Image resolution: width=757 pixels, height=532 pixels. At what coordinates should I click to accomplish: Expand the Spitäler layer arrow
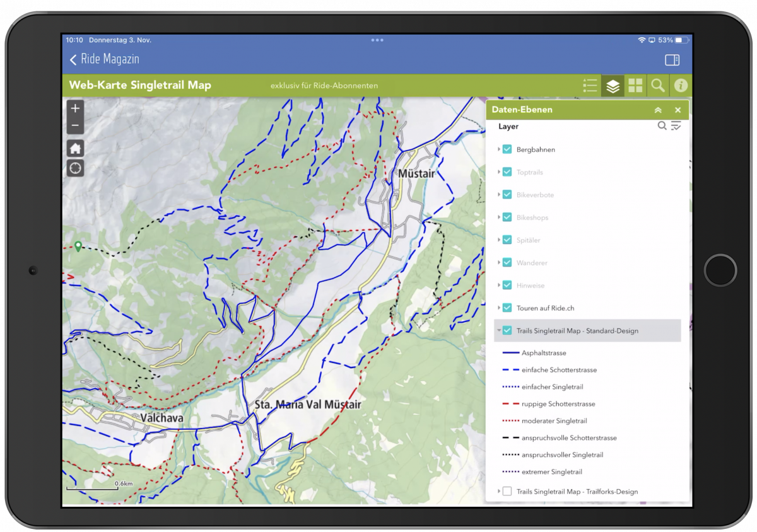click(x=498, y=240)
